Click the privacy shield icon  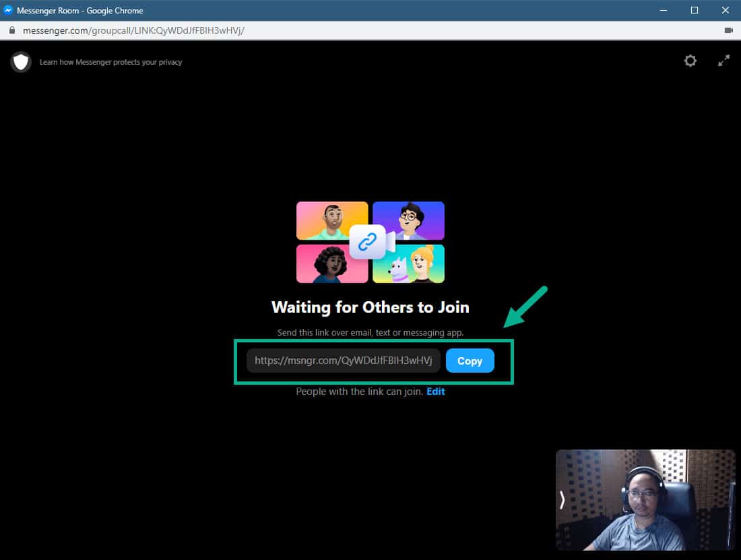[x=21, y=62]
